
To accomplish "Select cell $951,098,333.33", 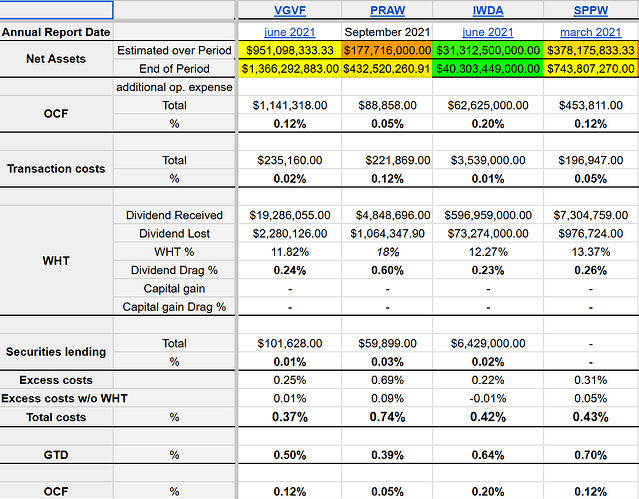I will pos(290,50).
